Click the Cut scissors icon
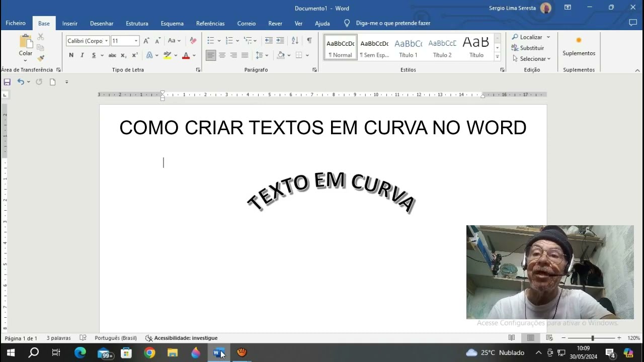 coord(41,37)
